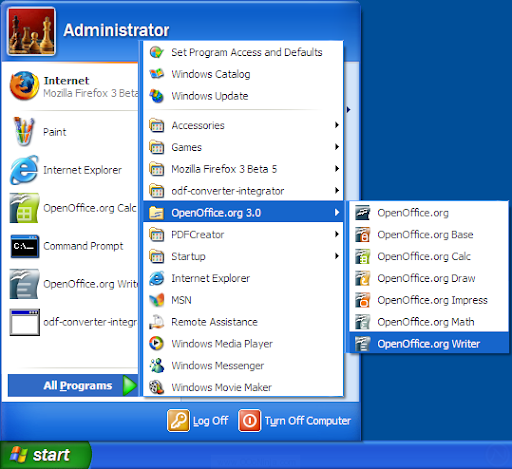This screenshot has width=512, height=469.
Task: Click the All Programs button label
Action: (78, 385)
